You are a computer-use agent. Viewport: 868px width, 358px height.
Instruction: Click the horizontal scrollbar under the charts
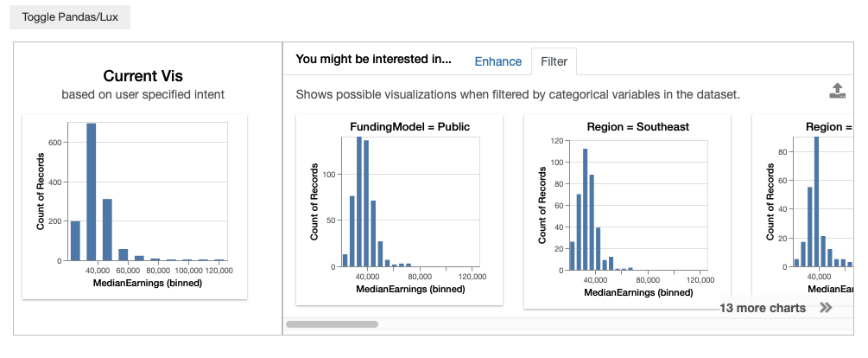coord(332,324)
